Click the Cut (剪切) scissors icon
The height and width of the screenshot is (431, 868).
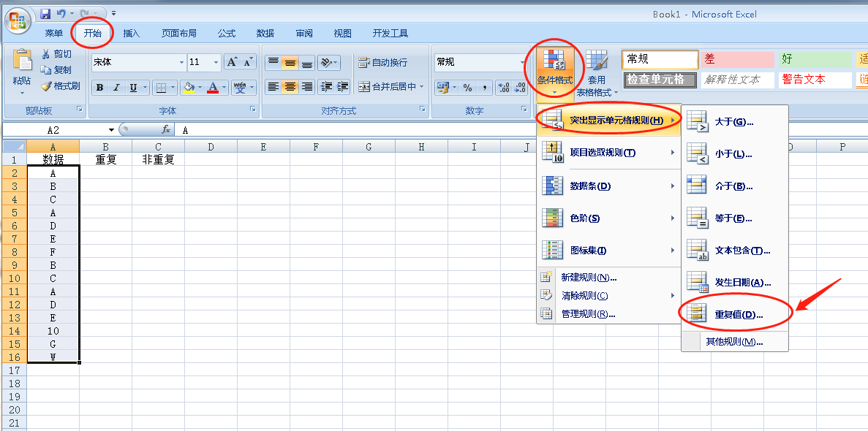coord(47,54)
